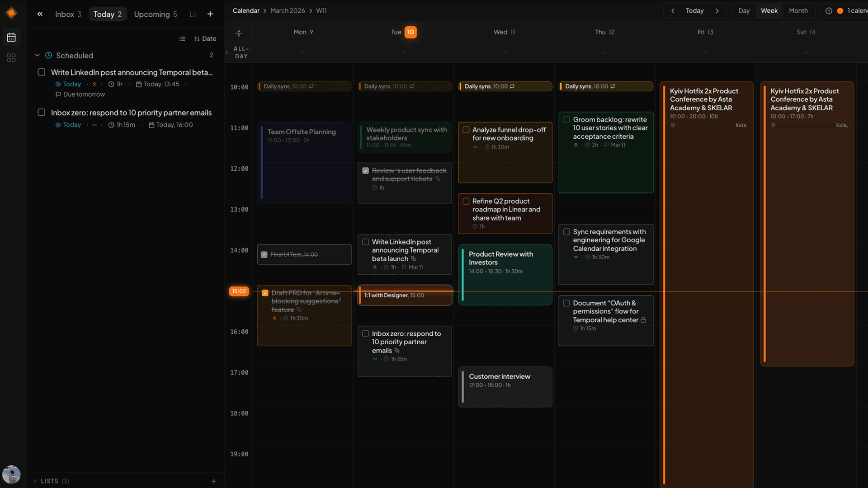Click the clock icon beside the calendar indicator
This screenshot has width=868, height=488.
pos(829,10)
